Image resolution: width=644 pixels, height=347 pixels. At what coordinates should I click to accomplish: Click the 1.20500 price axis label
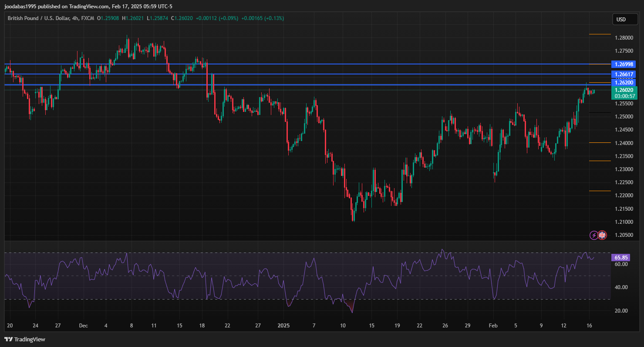[624, 235]
